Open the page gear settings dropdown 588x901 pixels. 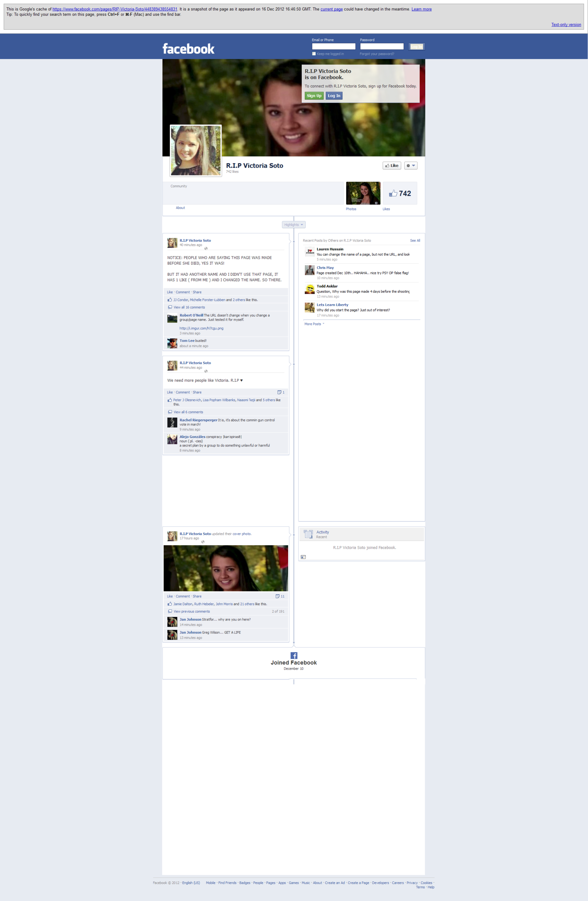(x=410, y=165)
